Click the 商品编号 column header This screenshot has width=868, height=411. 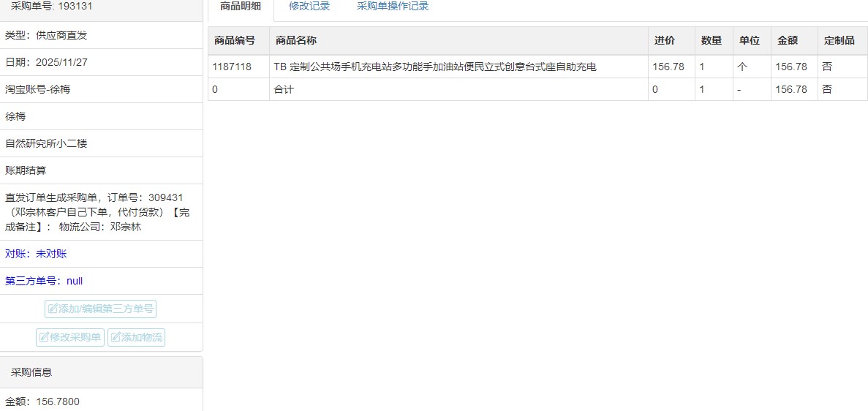point(235,41)
